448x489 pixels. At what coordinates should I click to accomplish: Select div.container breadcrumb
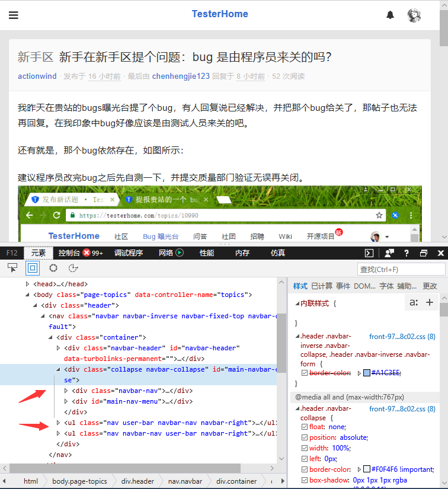(x=236, y=481)
